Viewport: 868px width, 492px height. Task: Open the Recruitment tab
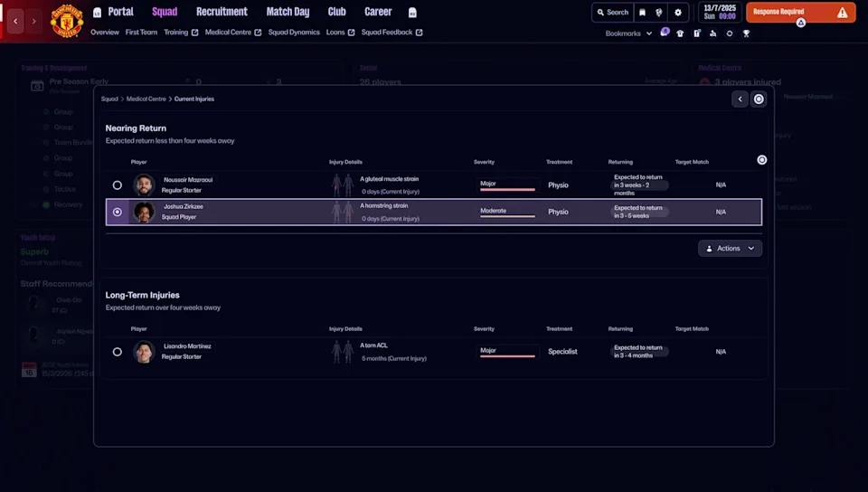[222, 12]
